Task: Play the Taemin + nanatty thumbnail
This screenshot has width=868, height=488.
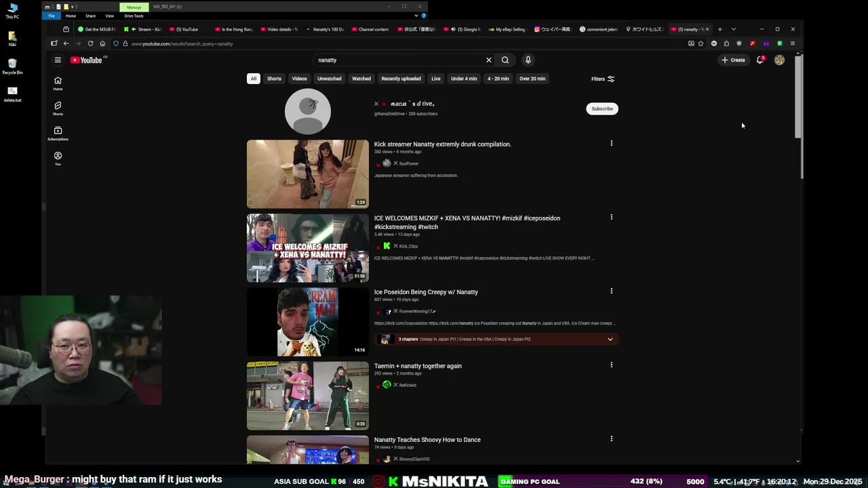Action: pyautogui.click(x=308, y=396)
